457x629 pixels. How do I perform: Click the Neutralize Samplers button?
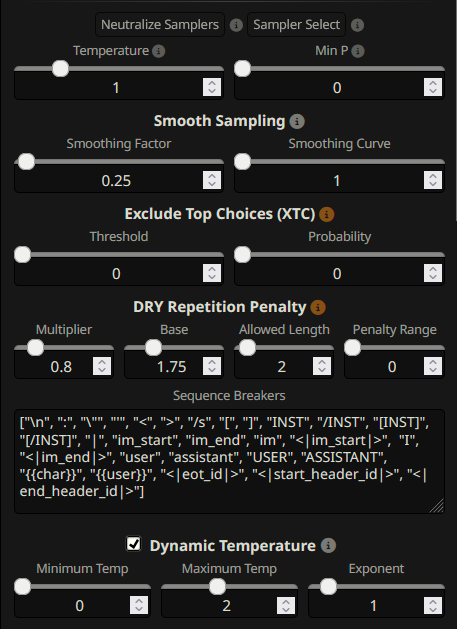point(160,24)
